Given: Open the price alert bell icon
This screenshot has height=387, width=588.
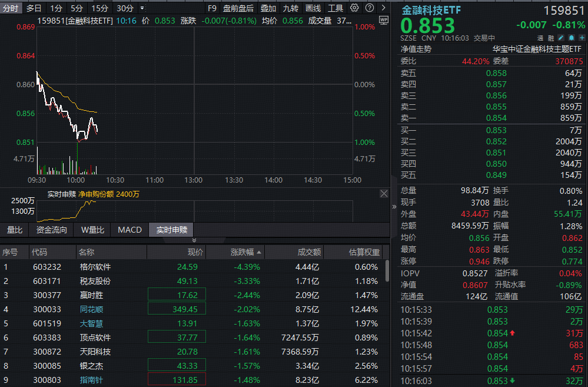Looking at the screenshot, I should [x=571, y=38].
